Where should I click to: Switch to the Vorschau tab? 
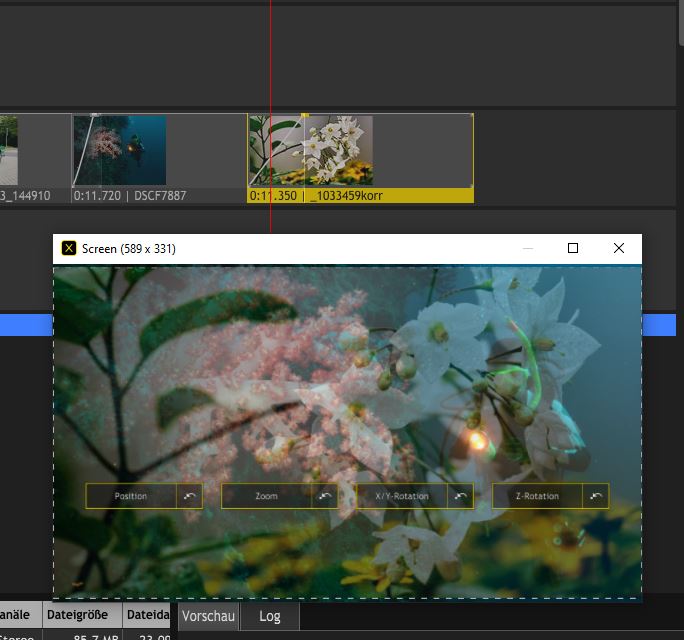(x=208, y=617)
